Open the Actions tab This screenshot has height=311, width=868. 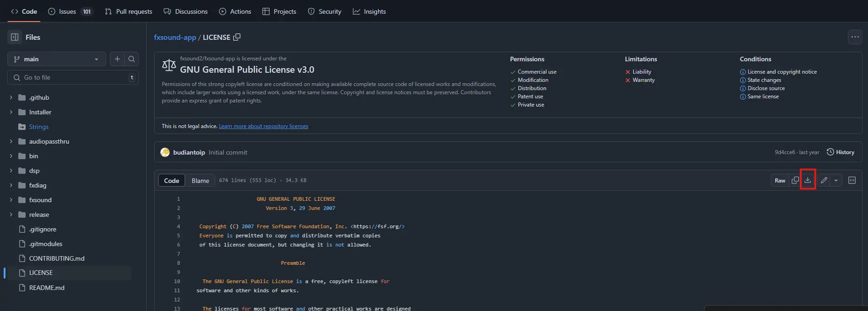(235, 11)
